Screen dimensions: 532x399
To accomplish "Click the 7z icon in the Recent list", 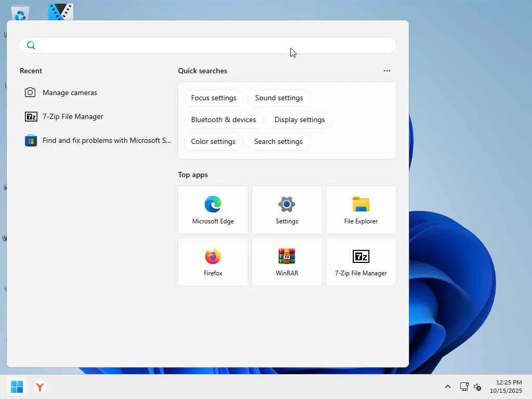I will pyautogui.click(x=31, y=116).
